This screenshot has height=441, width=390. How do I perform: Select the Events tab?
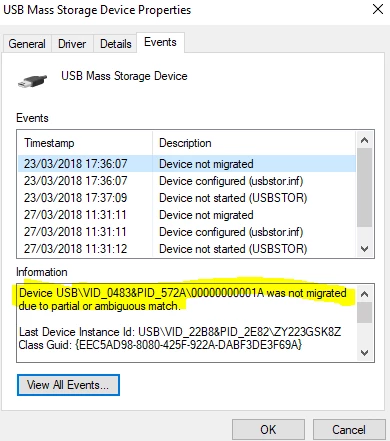[160, 42]
